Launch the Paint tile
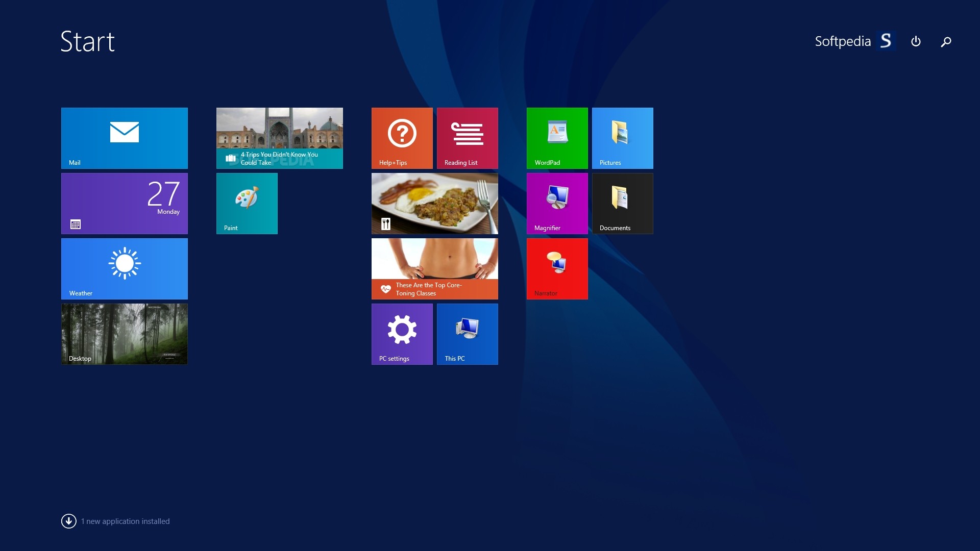 pos(247,203)
